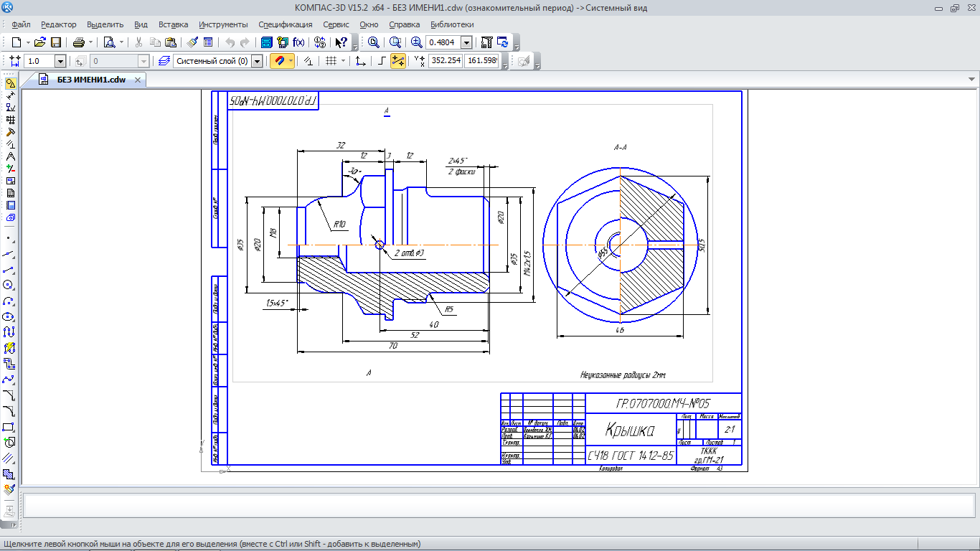Screen dimensions: 980x551
Task: Select the ellipse drawing tool
Action: 9,316
